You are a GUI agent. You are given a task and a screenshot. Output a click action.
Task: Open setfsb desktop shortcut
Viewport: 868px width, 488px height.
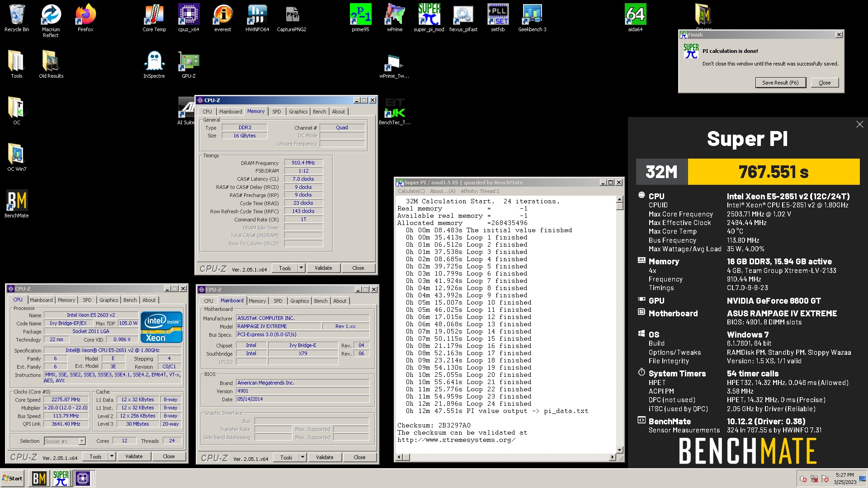pos(498,18)
